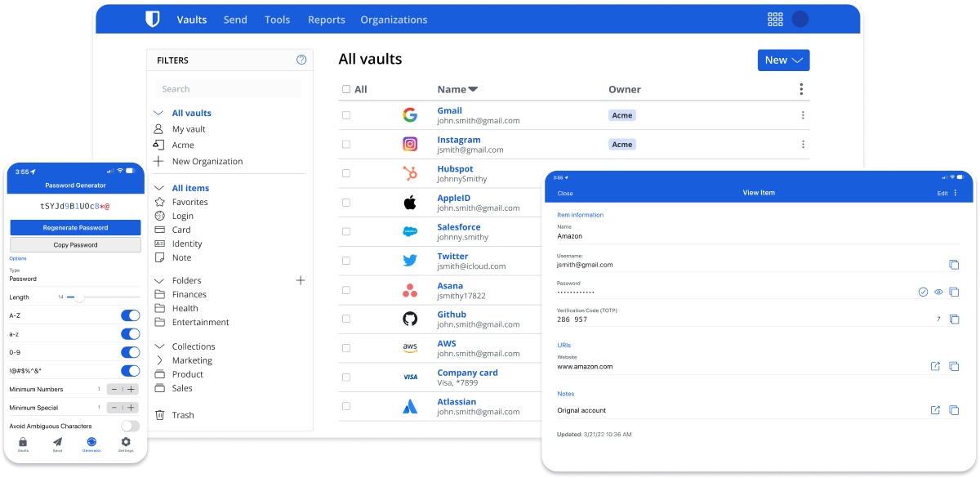Toggle the A-Z uppercase switch

click(130, 315)
